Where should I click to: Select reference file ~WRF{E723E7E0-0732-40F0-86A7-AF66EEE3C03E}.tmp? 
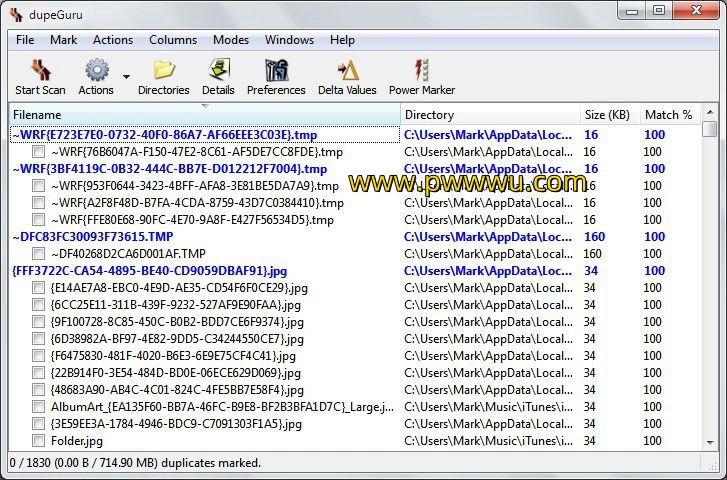pyautogui.click(x=165, y=135)
